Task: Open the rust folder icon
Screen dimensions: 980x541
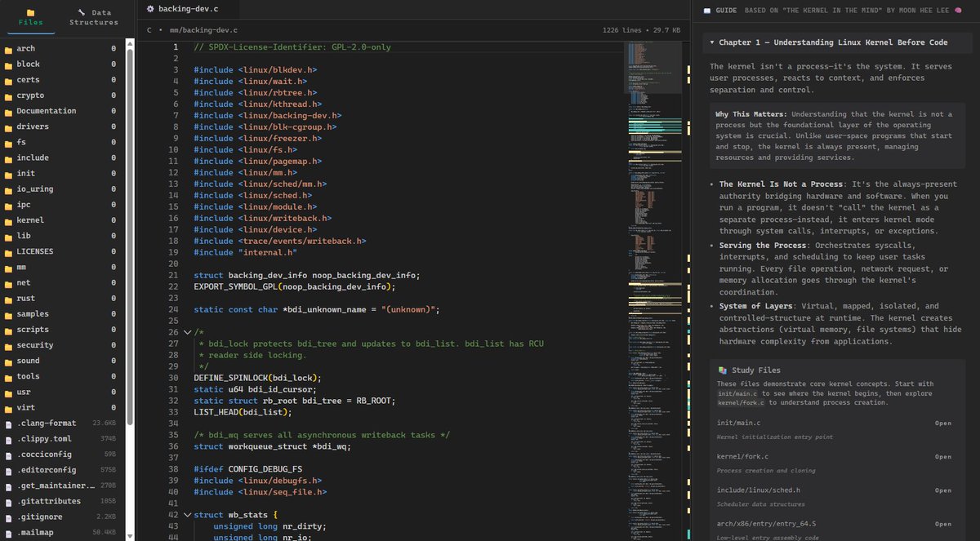Action: (8, 299)
